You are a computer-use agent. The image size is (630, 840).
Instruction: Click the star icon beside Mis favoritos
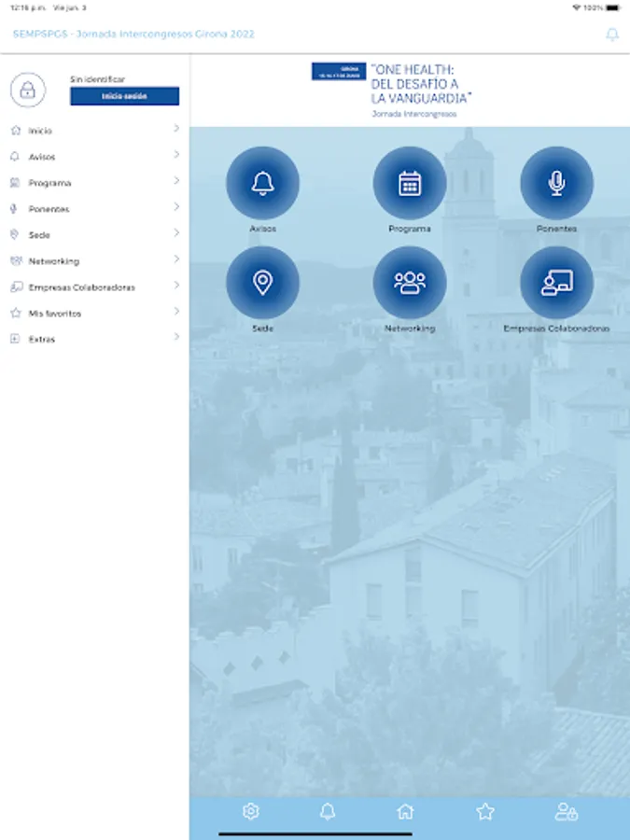coord(16,313)
